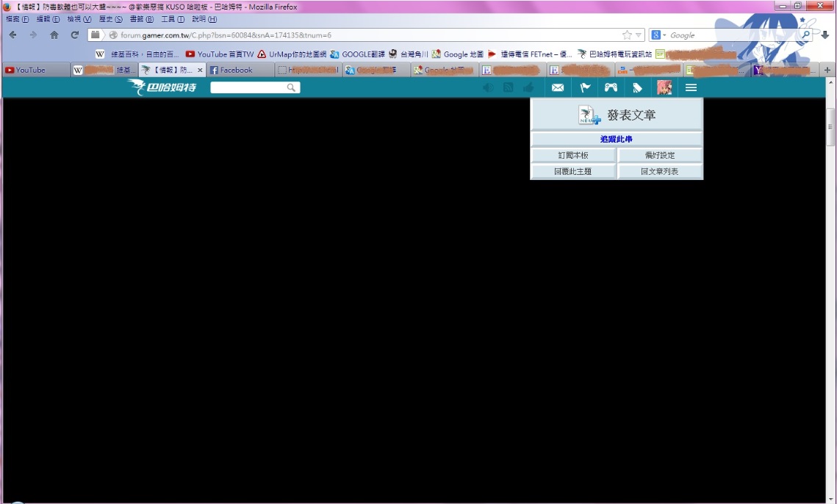
Task: Click the site identity globe icon
Action: [x=113, y=35]
